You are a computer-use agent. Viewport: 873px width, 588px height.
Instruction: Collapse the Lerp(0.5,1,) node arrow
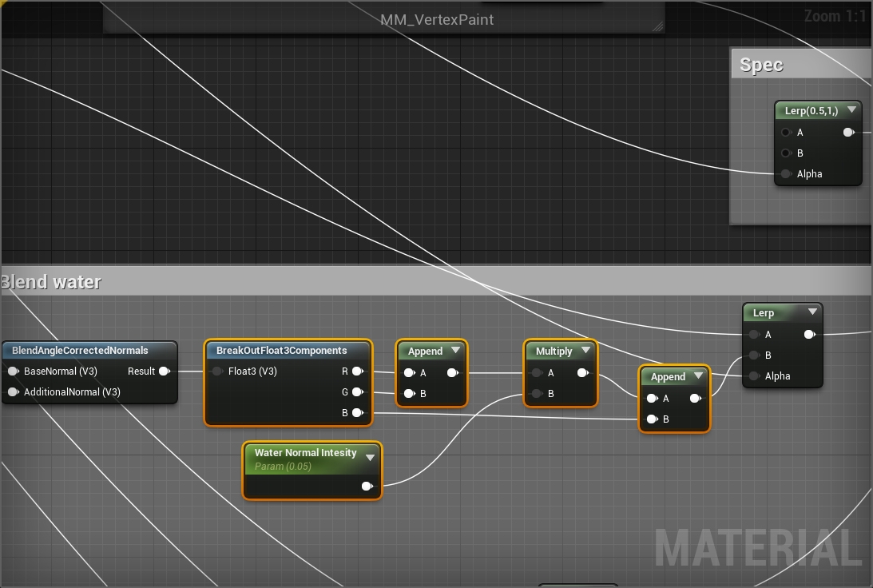pos(851,109)
